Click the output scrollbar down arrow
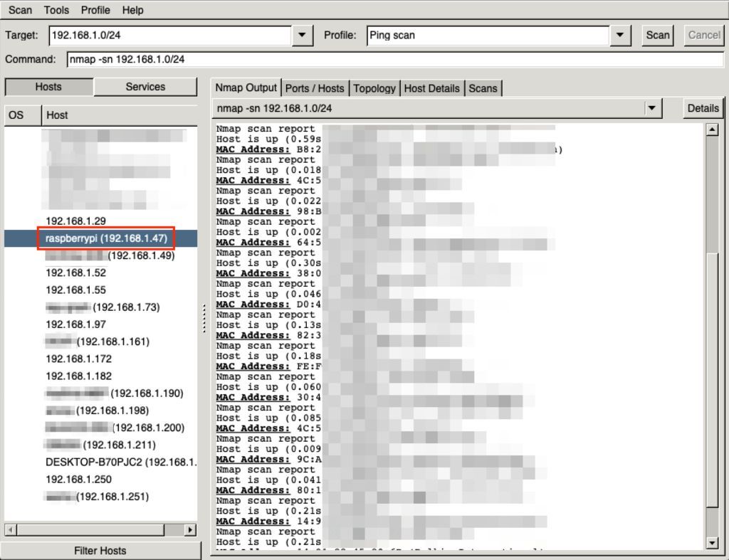This screenshot has height=560, width=729. pos(712,542)
